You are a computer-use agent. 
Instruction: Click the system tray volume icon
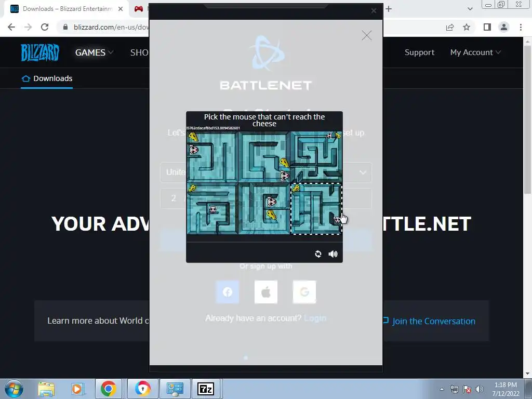(480, 389)
